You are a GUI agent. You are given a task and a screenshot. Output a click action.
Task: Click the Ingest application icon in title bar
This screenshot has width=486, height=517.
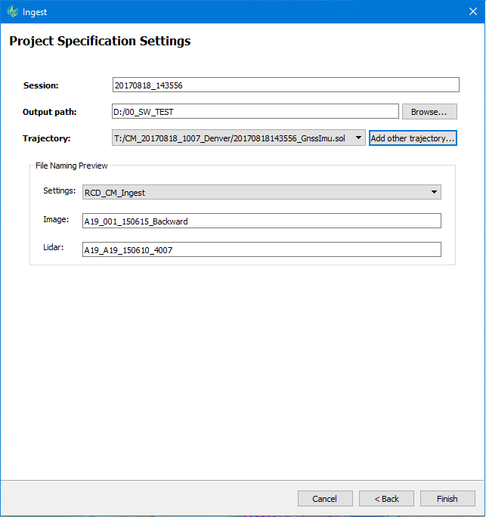tap(12, 12)
